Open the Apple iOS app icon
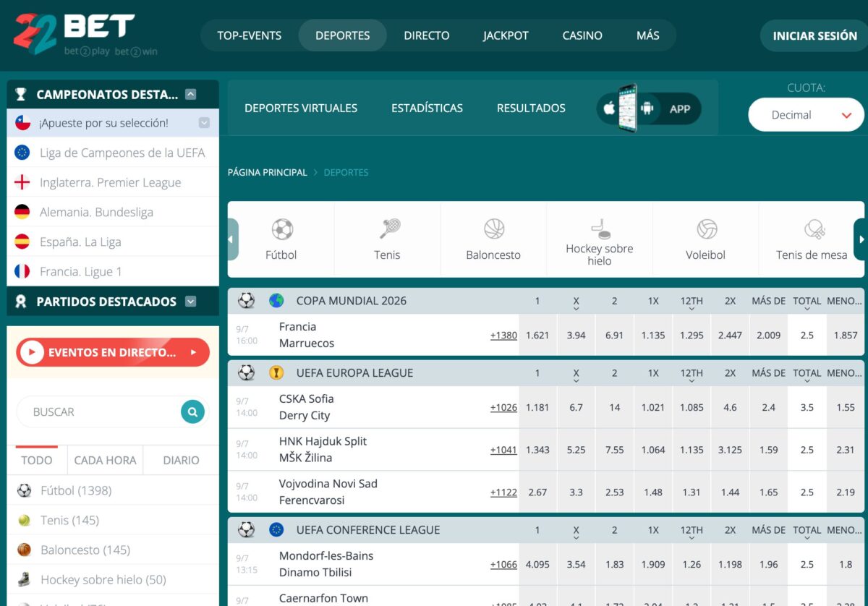This screenshot has height=606, width=868. tap(609, 108)
